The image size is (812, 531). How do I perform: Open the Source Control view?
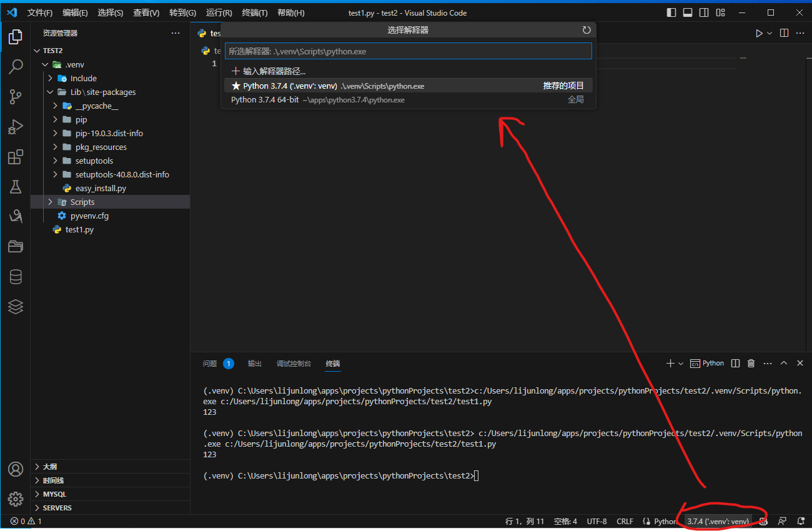pos(16,96)
